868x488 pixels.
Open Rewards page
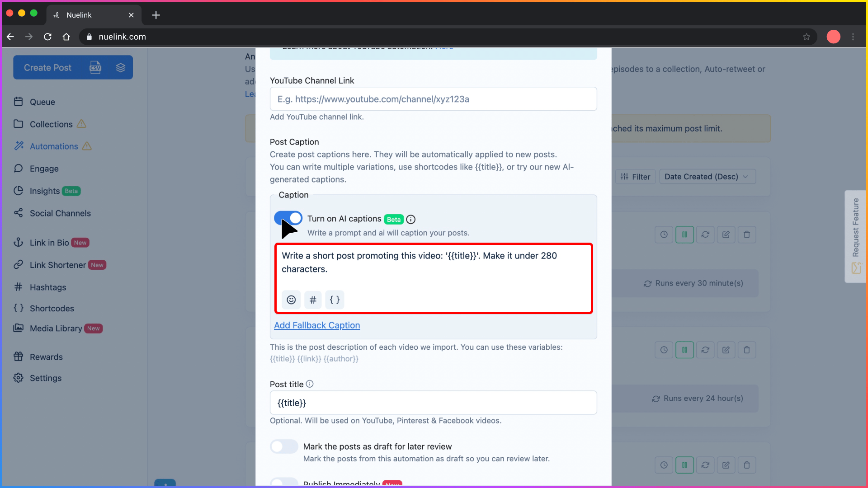click(x=46, y=357)
